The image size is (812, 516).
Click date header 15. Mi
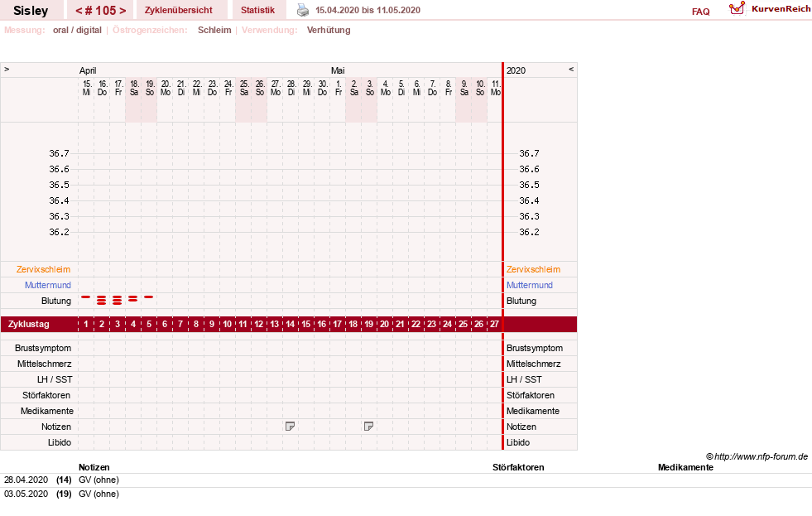pyautogui.click(x=87, y=88)
